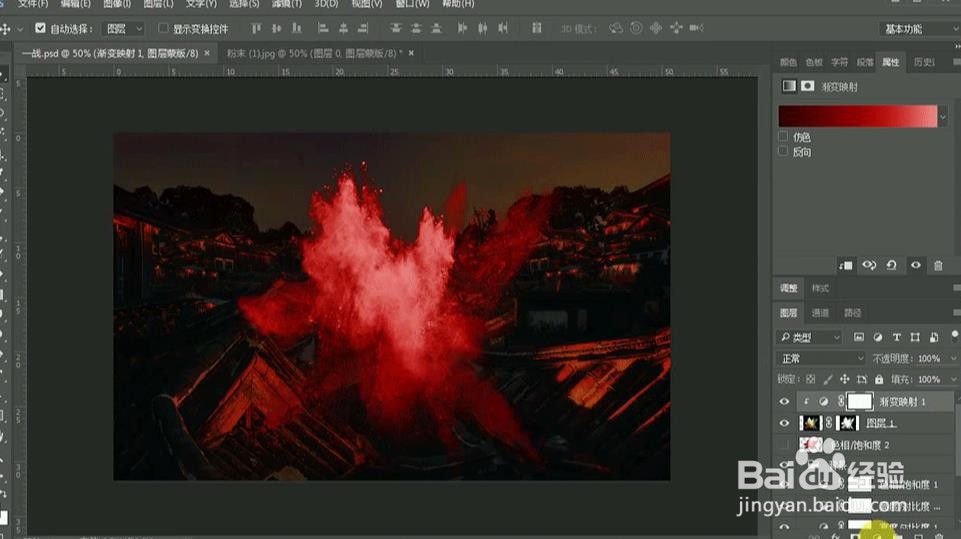961x539 pixels.
Task: Open the 颜色 panel tab
Action: coord(788,62)
